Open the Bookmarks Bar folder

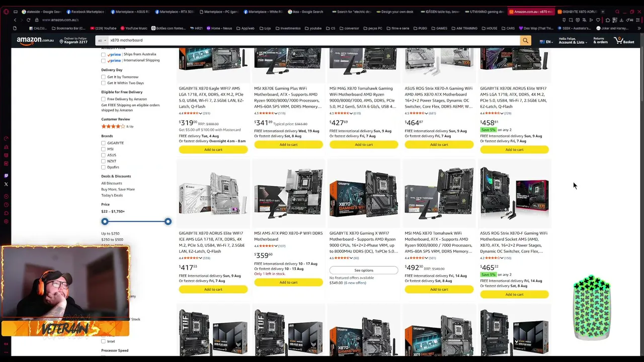tap(68, 28)
